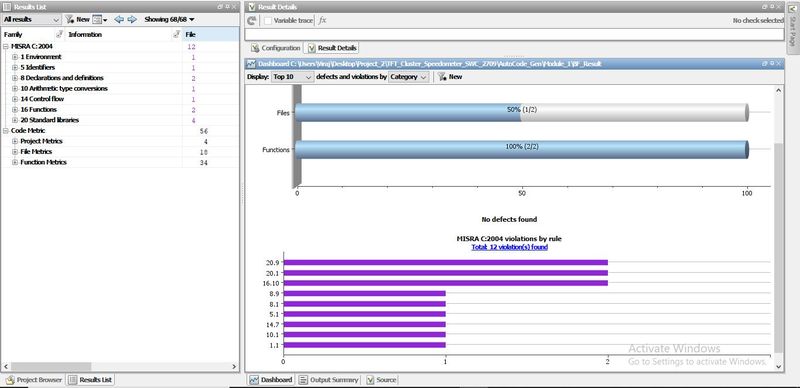Collapse the MISRA C:2004 tree node
Image resolution: width=800 pixels, height=388 pixels.
tap(6, 46)
